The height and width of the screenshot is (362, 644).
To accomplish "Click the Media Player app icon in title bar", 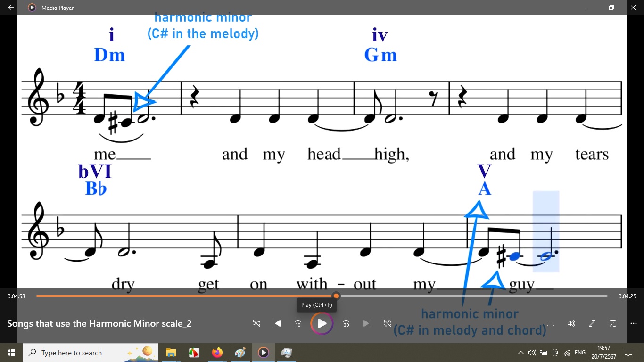I will pyautogui.click(x=32, y=8).
